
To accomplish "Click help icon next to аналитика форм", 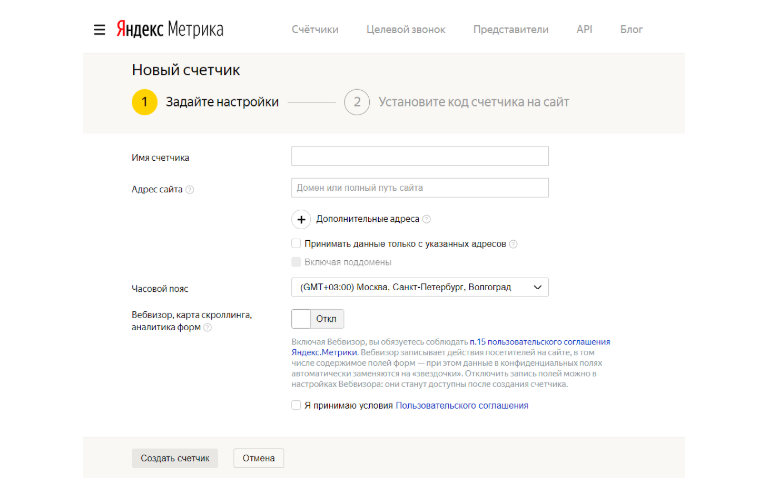I will tap(208, 327).
